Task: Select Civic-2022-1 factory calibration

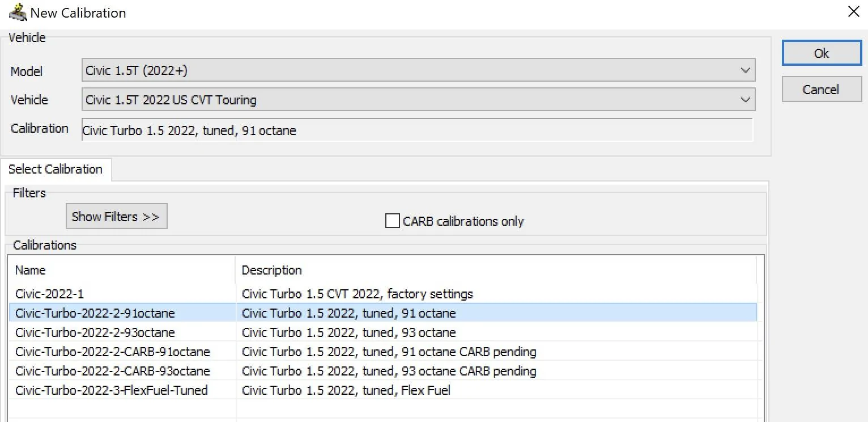Action: (50, 294)
